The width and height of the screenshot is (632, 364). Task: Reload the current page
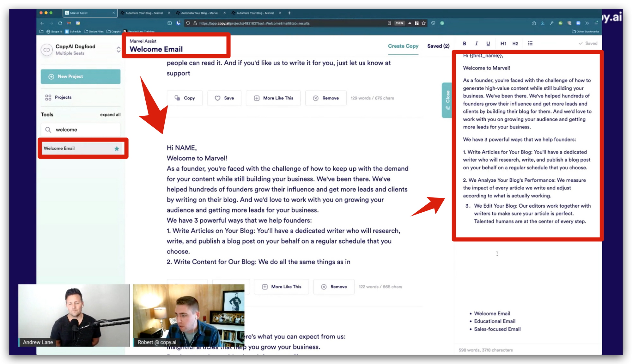60,23
